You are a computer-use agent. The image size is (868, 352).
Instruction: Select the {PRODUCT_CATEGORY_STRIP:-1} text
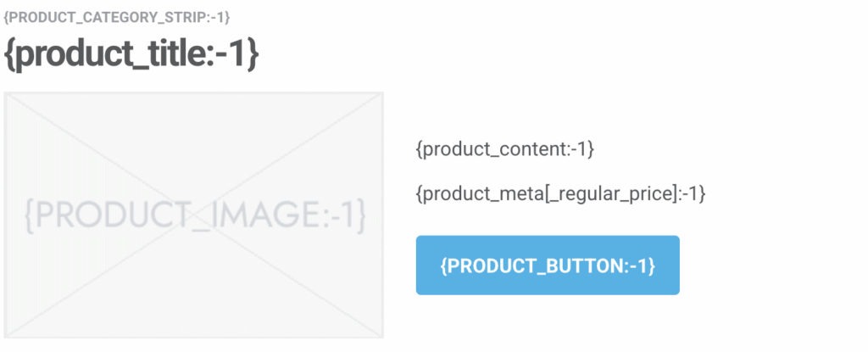[x=117, y=17]
